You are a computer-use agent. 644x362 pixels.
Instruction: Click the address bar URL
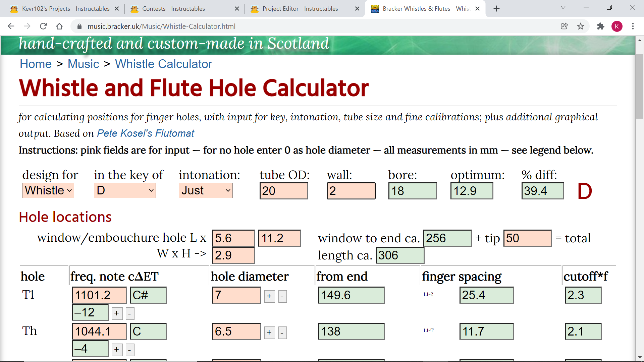pyautogui.click(x=161, y=26)
